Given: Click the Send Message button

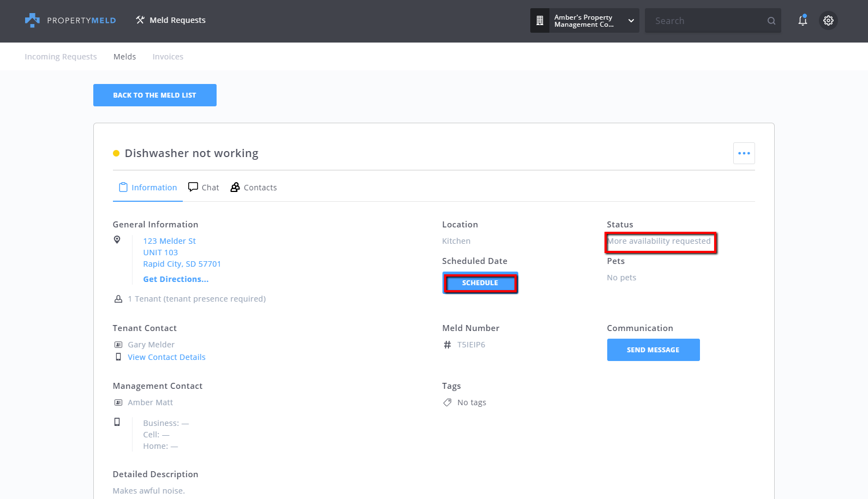Looking at the screenshot, I should click(x=653, y=350).
